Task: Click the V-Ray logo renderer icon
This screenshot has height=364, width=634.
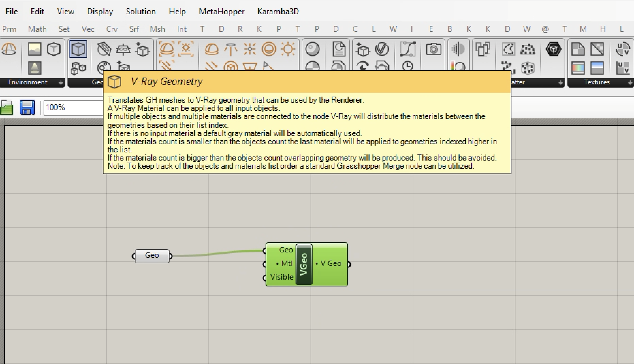Action: pyautogui.click(x=382, y=49)
